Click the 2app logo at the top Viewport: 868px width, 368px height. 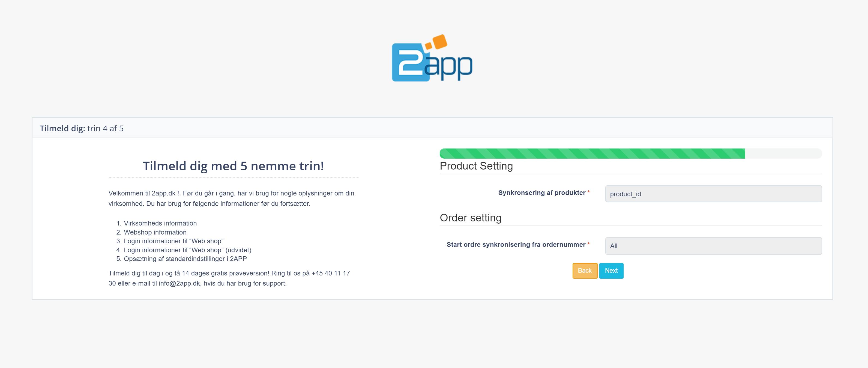tap(432, 58)
